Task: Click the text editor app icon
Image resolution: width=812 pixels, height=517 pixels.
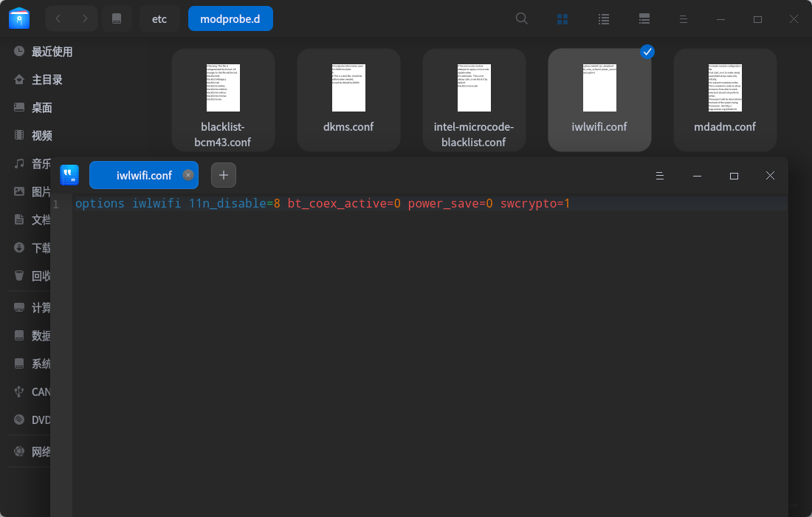Action: [69, 175]
